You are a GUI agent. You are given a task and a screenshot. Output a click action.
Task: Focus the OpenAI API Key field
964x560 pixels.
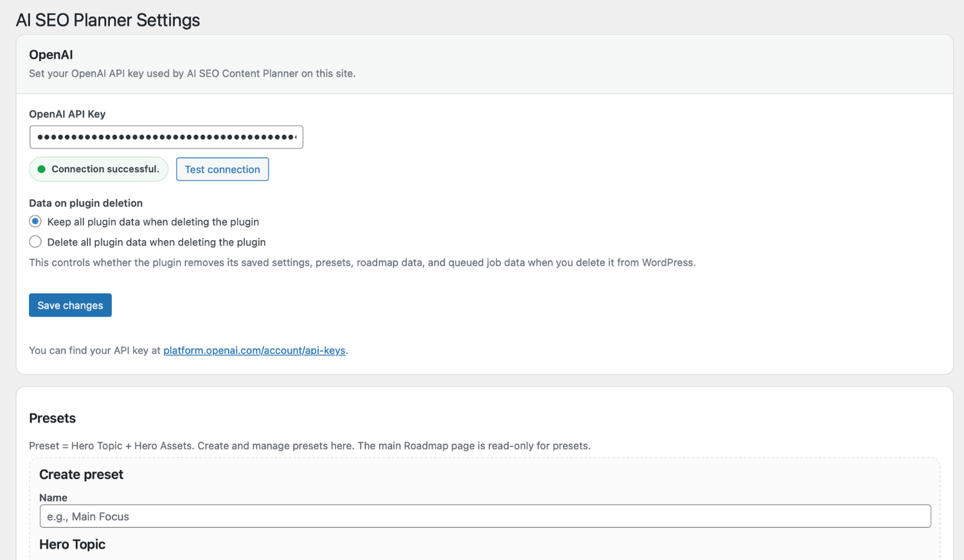[166, 137]
